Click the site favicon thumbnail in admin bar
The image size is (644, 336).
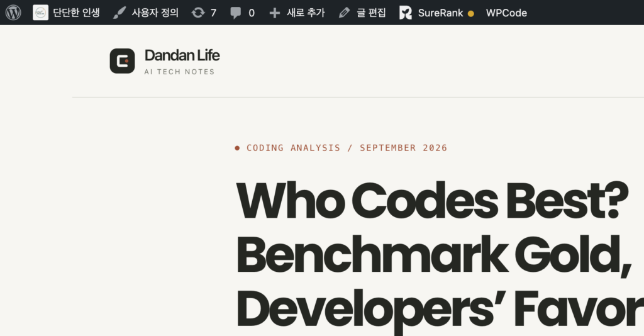click(x=40, y=13)
